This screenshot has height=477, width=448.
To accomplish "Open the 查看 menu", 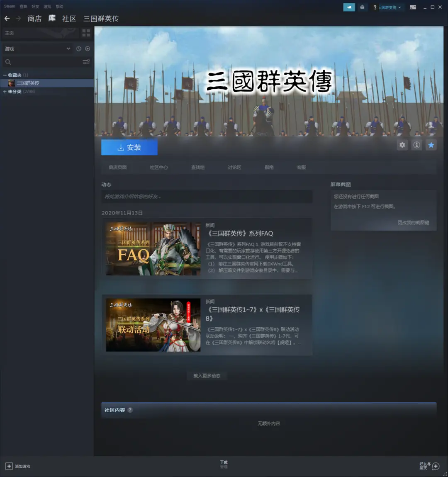I will 23,6.
